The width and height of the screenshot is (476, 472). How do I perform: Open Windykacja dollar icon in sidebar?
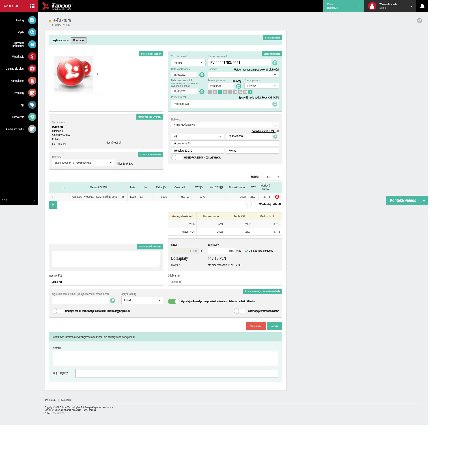[32, 56]
